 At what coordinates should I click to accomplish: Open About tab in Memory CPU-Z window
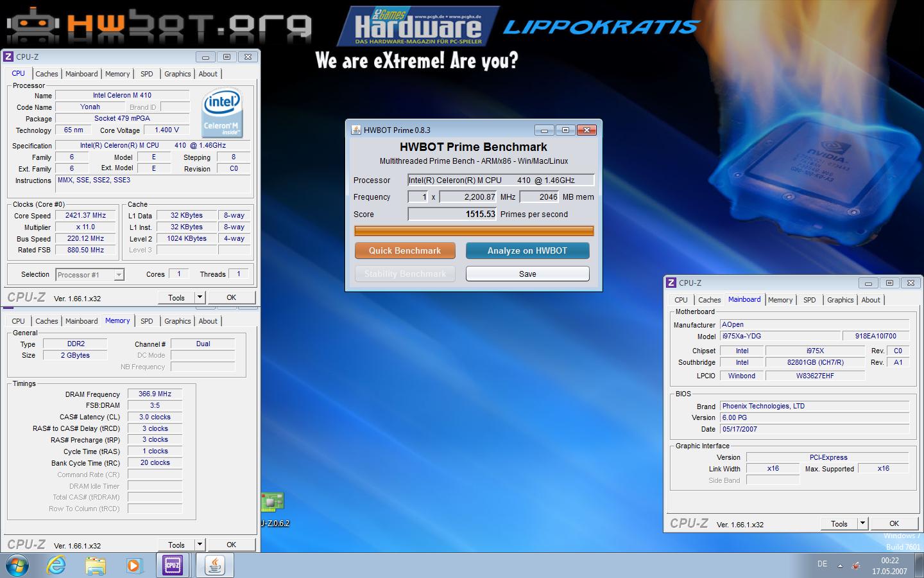point(208,321)
